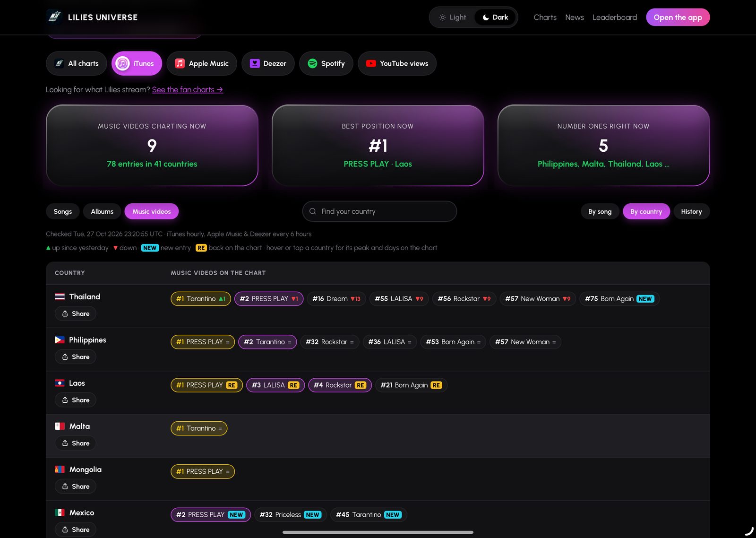This screenshot has height=538, width=756.
Task: Open the Music Videos Charting Now card
Action: click(x=152, y=146)
